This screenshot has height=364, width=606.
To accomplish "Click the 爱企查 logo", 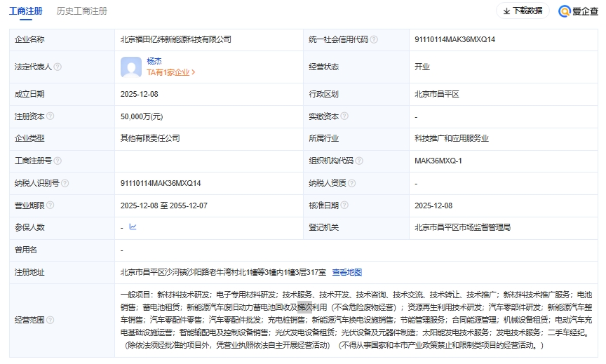I will tap(578, 11).
